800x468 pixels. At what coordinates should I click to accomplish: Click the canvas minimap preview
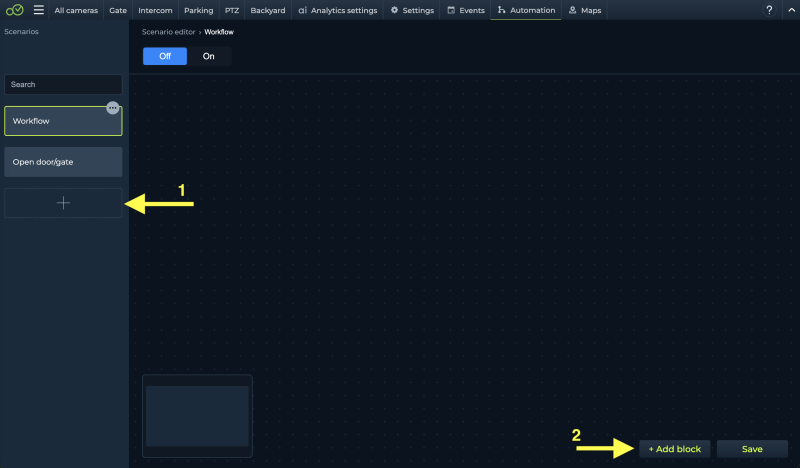[x=197, y=416]
